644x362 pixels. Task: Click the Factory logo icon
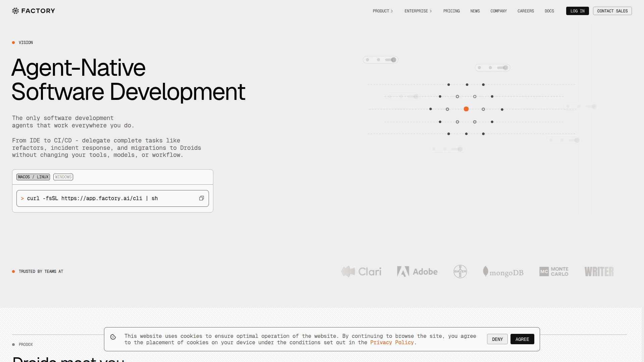click(15, 11)
